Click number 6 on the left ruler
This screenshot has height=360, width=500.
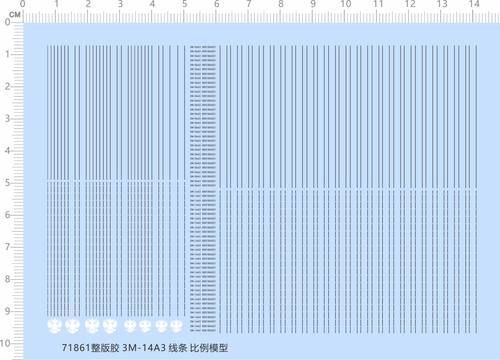coord(7,215)
